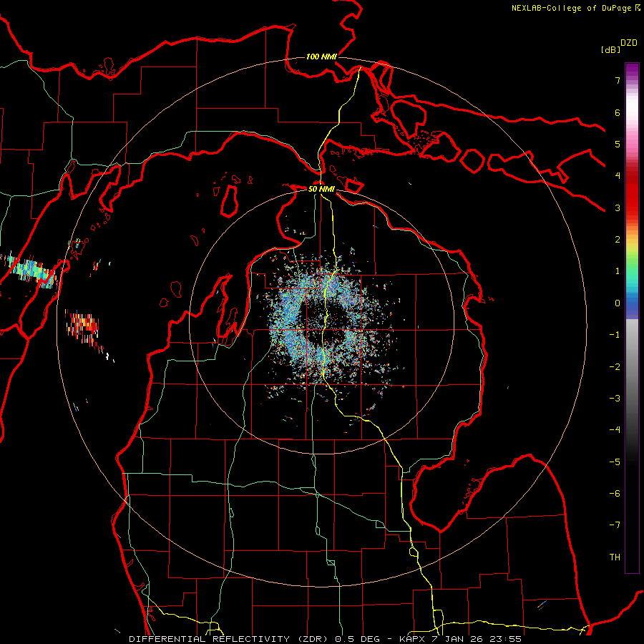This screenshot has width=644, height=644.
Task: Click the -5 value on color scale
Action: pos(615,462)
